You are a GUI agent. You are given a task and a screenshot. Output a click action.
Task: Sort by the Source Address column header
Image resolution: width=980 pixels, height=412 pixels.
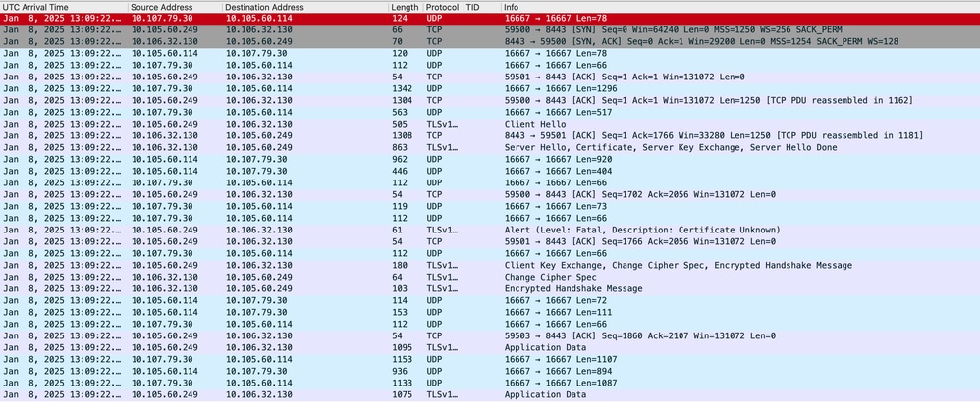point(175,7)
